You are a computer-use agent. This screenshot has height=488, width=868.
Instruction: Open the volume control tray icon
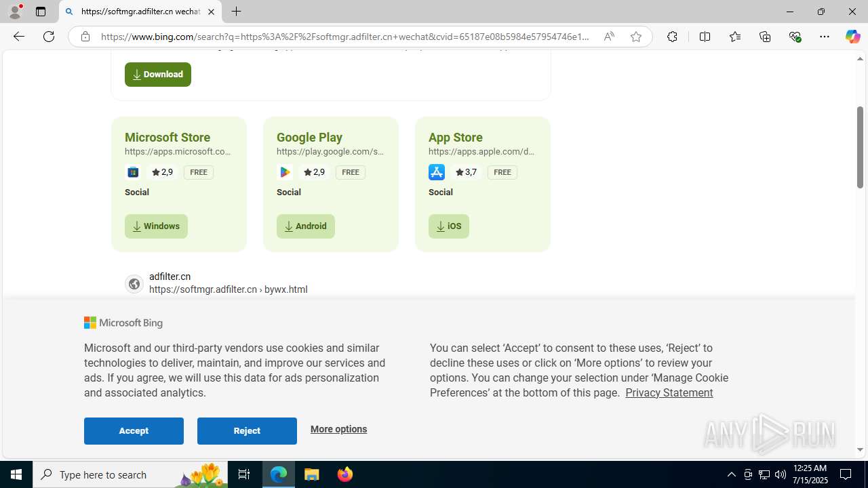pos(781,474)
